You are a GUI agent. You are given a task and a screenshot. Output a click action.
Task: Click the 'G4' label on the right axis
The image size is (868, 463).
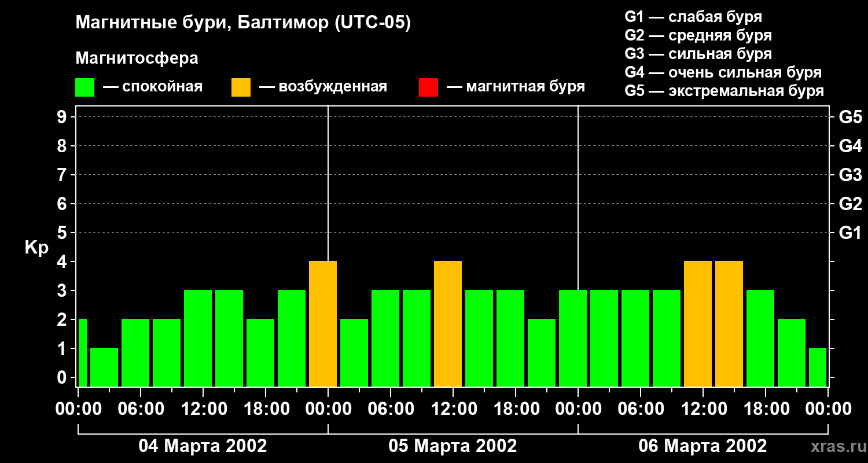[850, 146]
